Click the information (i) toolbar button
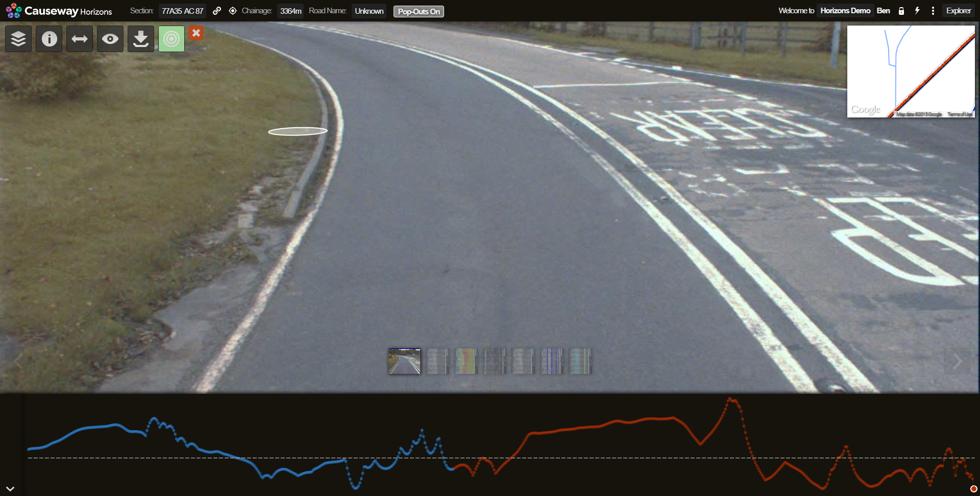 pos(49,39)
